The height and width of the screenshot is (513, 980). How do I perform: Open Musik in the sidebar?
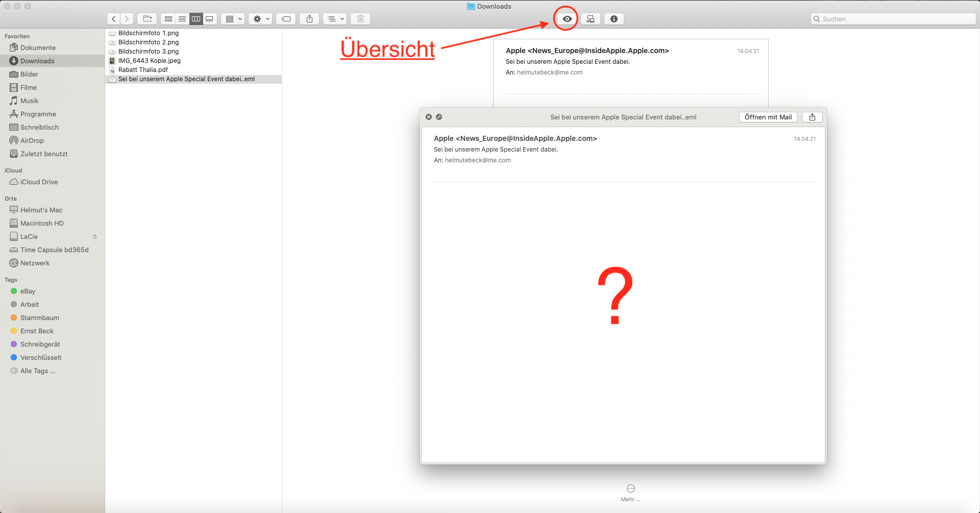pos(52,101)
